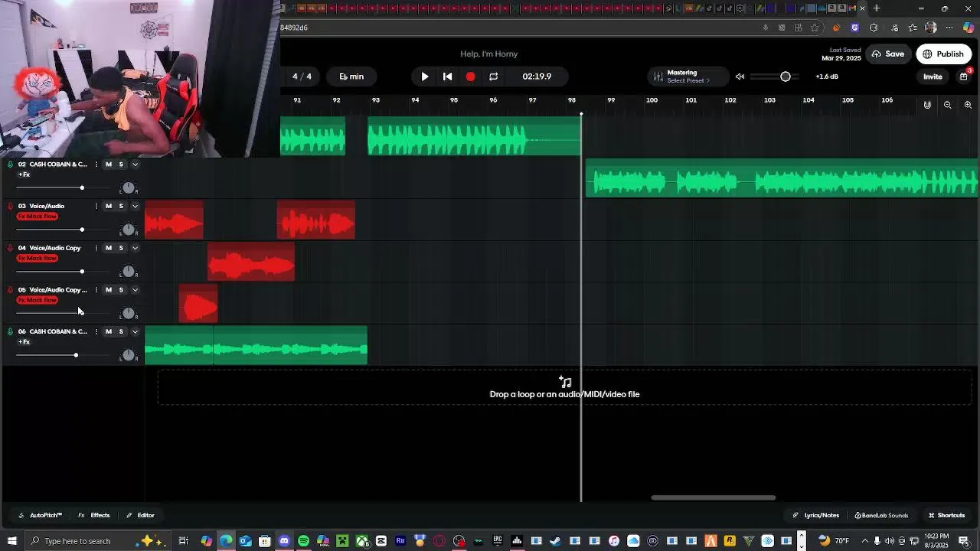This screenshot has height=551, width=980.
Task: Click track 06 volume slider handle
Action: click(76, 355)
